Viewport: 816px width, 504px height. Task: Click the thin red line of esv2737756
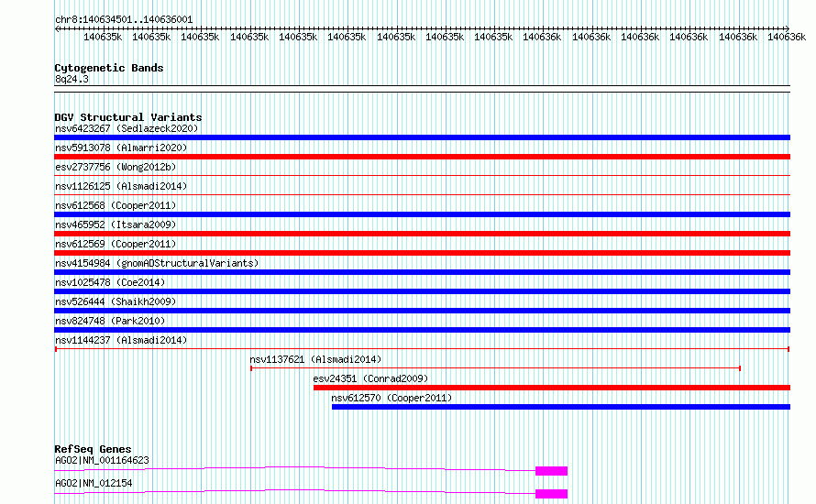422,176
